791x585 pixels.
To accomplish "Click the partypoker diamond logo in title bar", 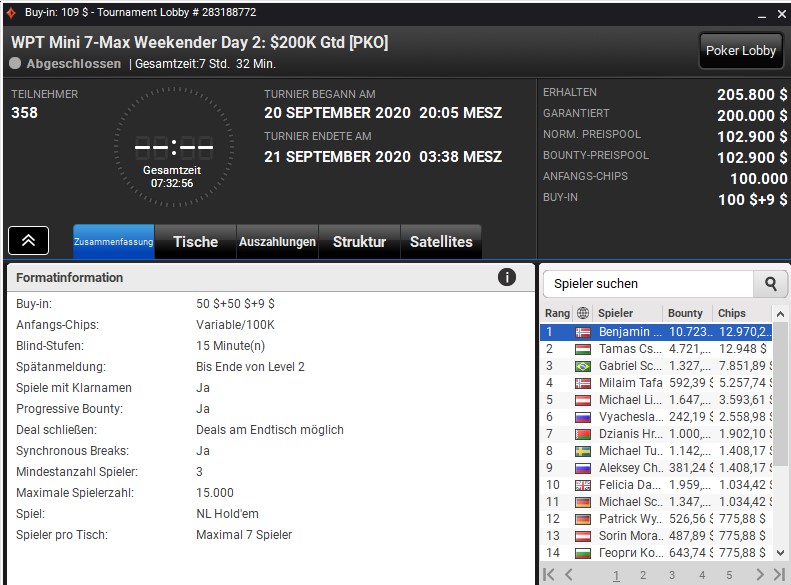I will [x=11, y=12].
